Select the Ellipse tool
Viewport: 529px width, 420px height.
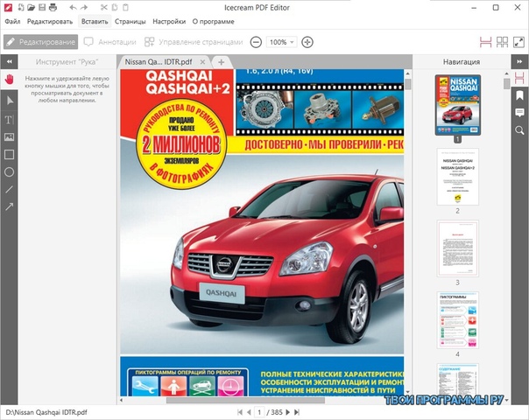(9, 171)
